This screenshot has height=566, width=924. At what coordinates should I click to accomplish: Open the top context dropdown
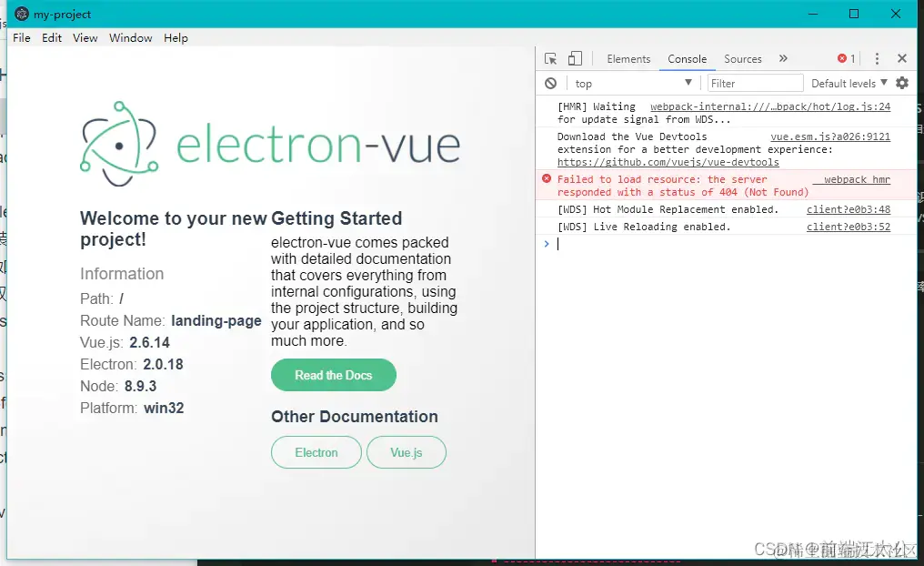[x=633, y=83]
